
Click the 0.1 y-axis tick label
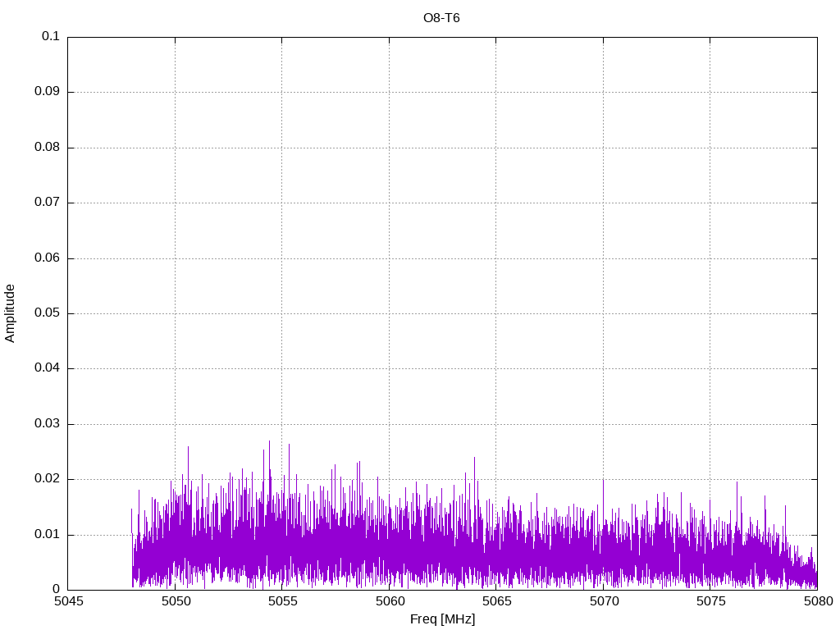click(x=51, y=37)
